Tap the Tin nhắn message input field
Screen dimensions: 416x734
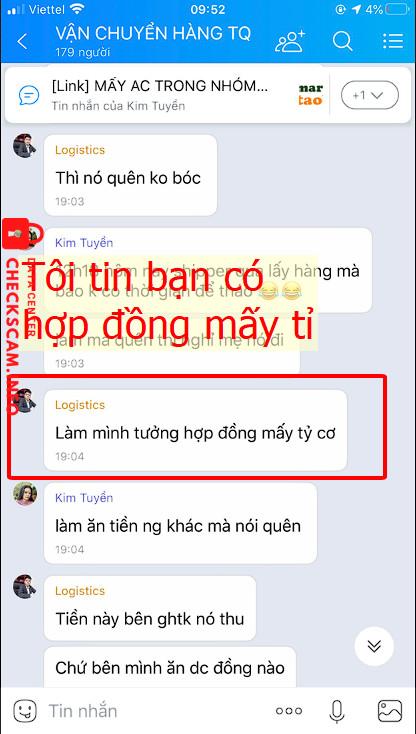point(154,711)
